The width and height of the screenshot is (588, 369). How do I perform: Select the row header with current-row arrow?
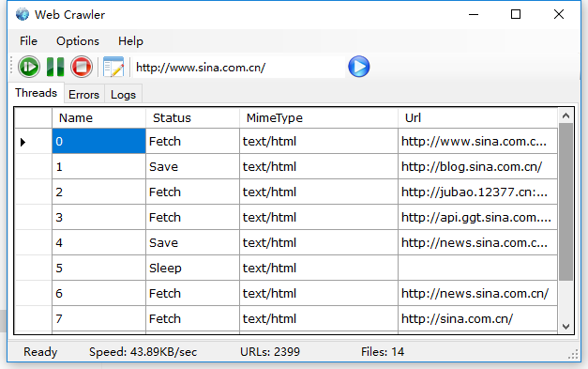34,142
